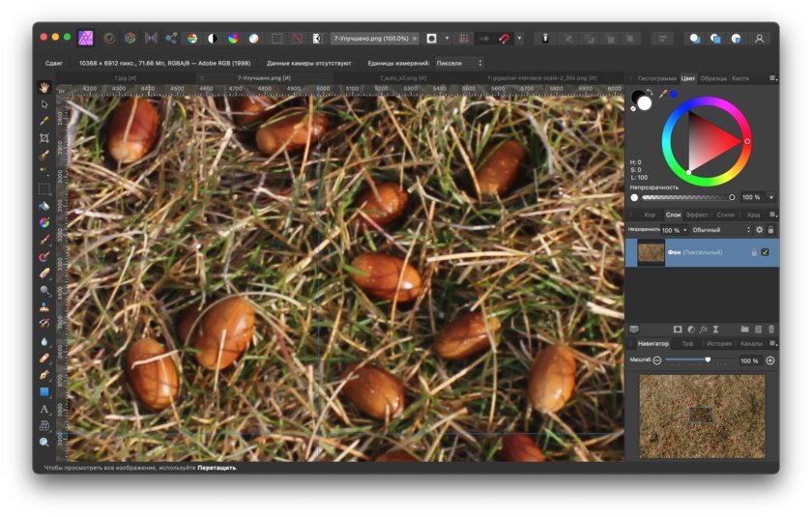Add mask layer button in Layers panel
Viewport: 812px width, 517px height.
pyautogui.click(x=678, y=330)
